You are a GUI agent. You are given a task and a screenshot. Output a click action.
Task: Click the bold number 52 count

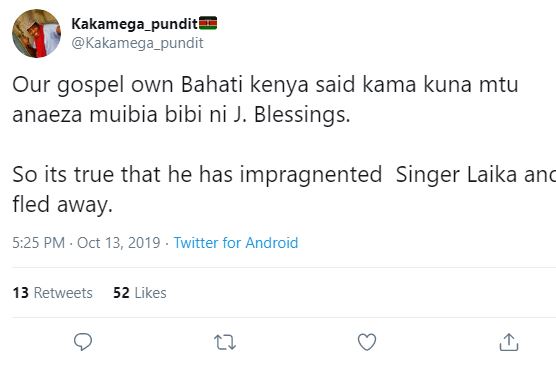coord(121,293)
